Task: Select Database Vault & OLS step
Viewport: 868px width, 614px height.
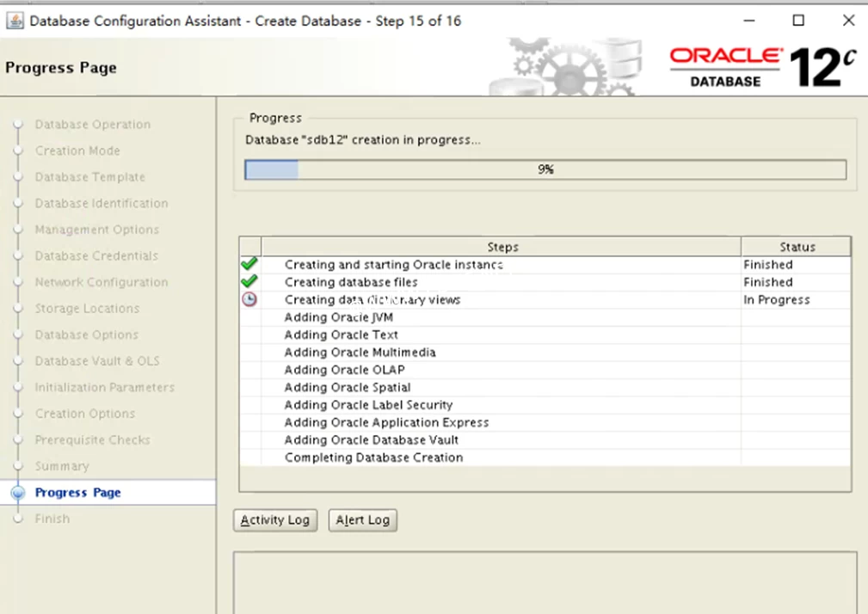Action: point(97,360)
